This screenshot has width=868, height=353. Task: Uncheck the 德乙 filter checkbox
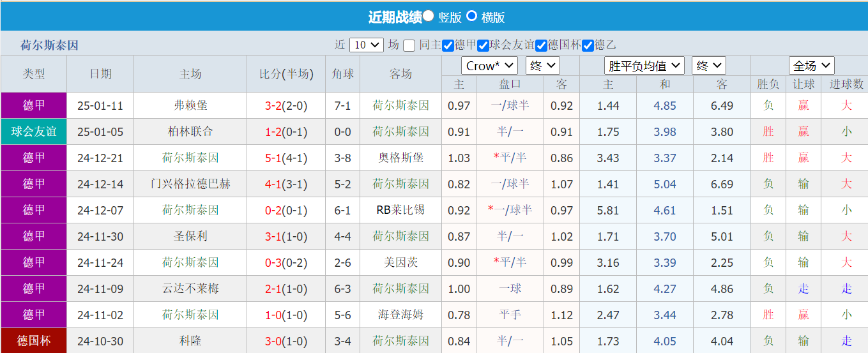click(x=588, y=45)
